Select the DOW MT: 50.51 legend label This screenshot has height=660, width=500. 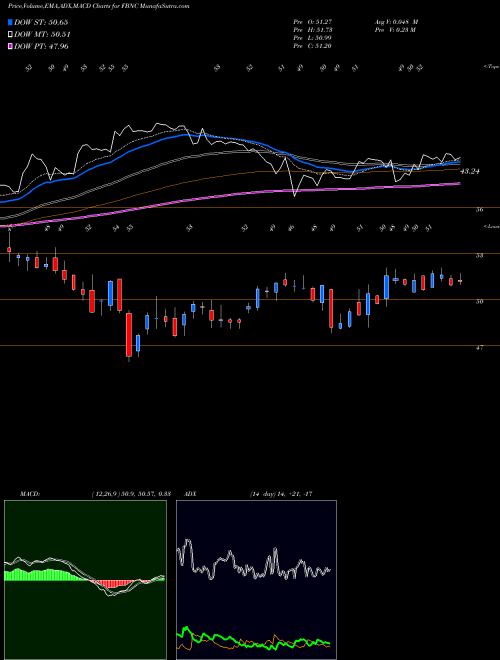[42, 35]
